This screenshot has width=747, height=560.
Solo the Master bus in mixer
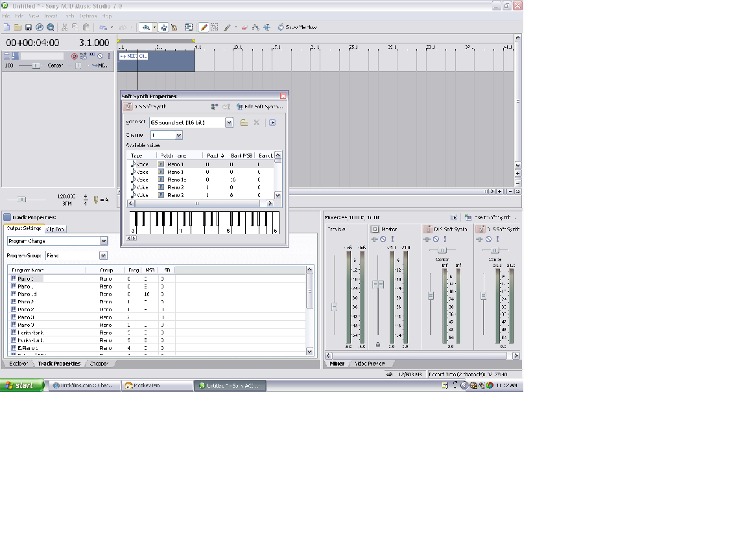(392, 240)
